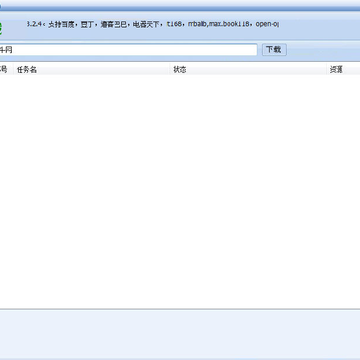Select the 状态 column header
Screen dimensions: 360x360
tap(248, 70)
